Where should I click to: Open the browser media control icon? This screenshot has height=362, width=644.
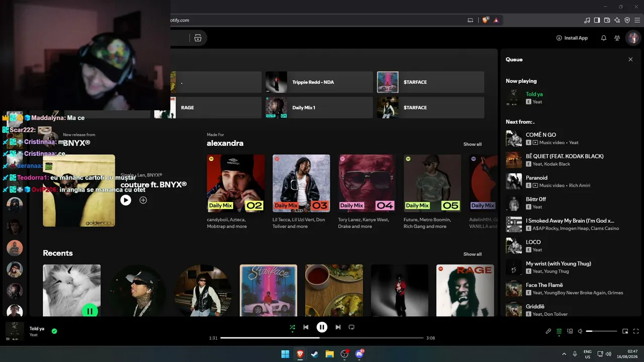[x=587, y=20]
